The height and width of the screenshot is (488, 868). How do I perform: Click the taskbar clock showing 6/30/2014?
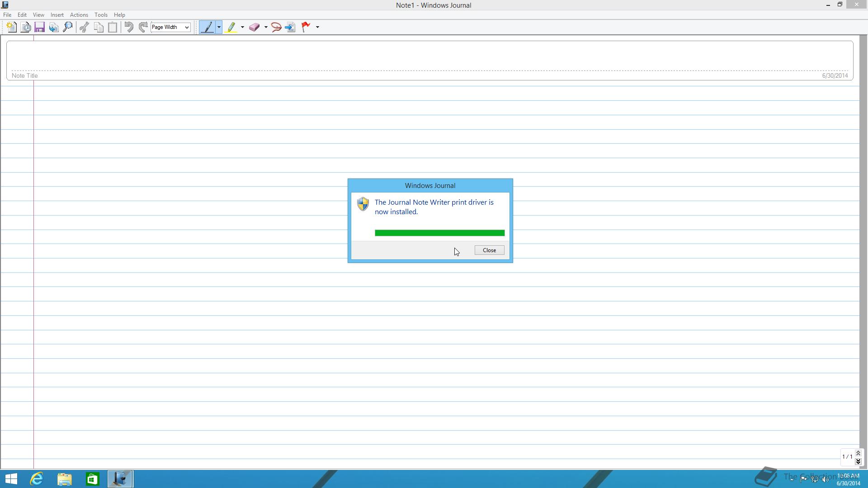click(848, 479)
